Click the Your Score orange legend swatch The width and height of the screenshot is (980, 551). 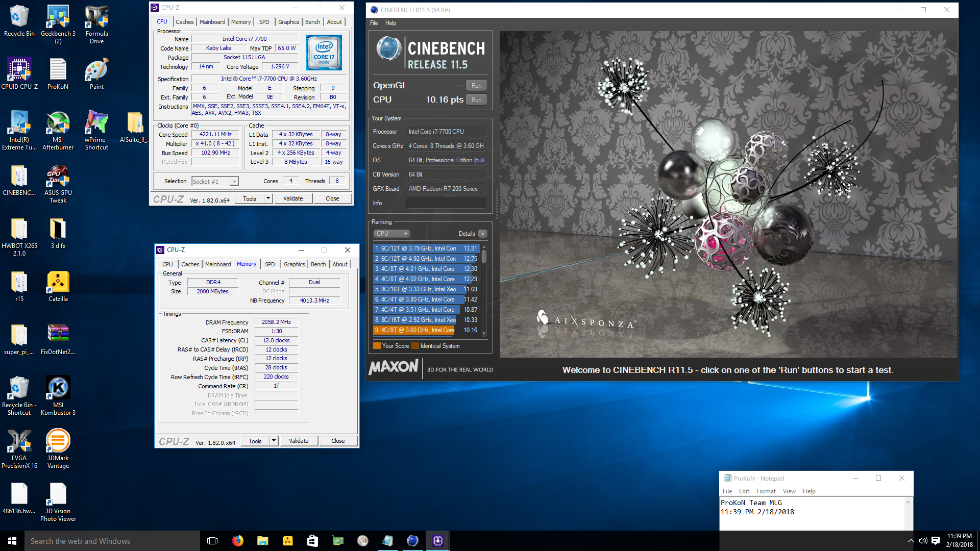point(377,346)
